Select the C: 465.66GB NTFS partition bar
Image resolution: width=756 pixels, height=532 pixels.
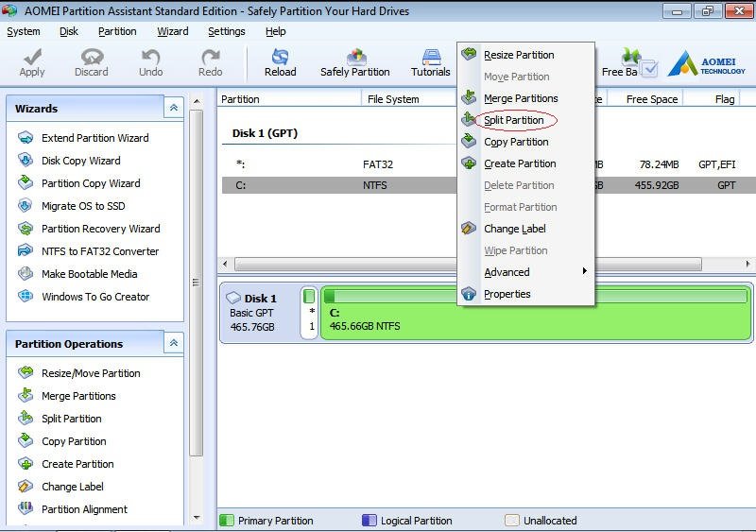pos(536,313)
